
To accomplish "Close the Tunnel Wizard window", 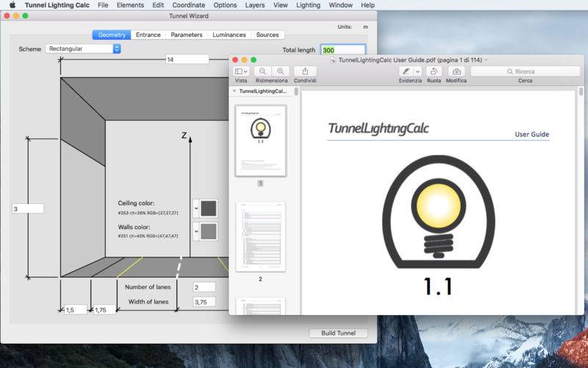I will (x=7, y=15).
